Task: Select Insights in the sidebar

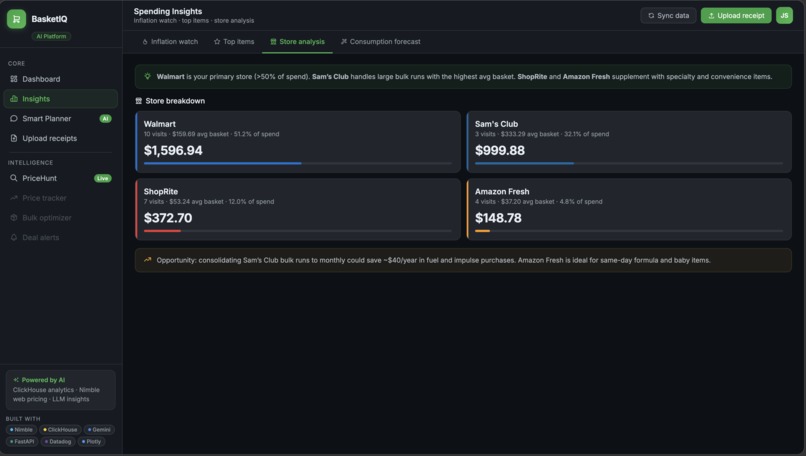Action: (x=61, y=99)
